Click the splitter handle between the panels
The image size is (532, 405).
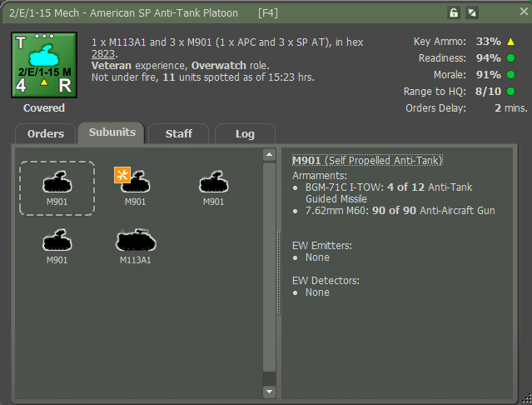click(x=279, y=273)
